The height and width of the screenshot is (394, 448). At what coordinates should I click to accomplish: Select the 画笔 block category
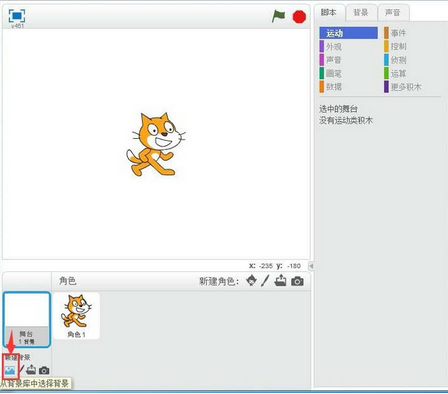[348, 73]
